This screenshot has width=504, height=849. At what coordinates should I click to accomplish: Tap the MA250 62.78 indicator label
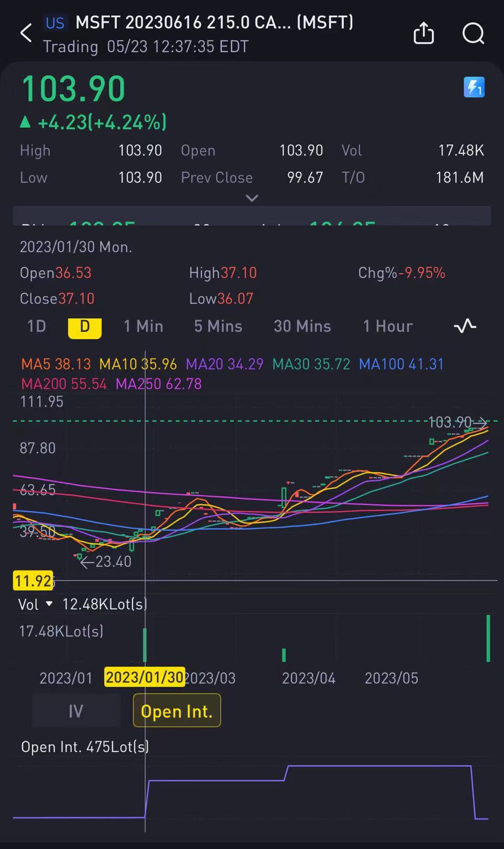click(x=159, y=384)
